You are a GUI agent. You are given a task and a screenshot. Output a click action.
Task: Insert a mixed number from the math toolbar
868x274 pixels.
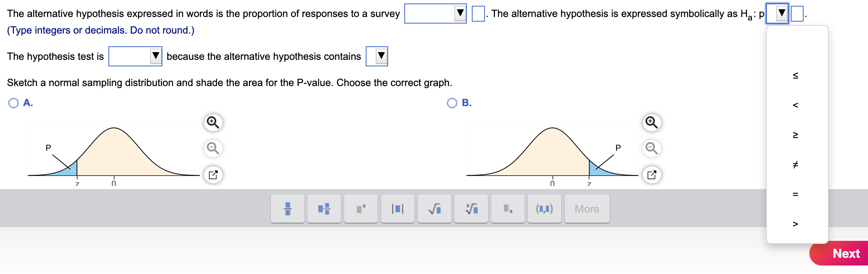(324, 208)
